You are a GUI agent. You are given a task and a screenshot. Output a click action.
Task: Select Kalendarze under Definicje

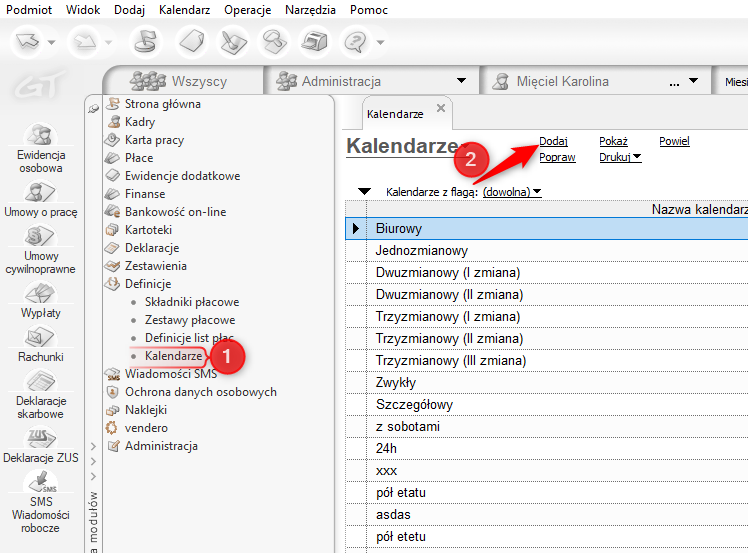[174, 356]
